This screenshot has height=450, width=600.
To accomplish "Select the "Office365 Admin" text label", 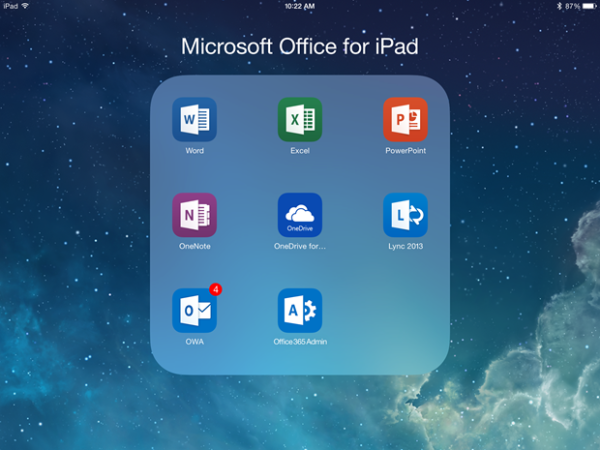I will (x=299, y=342).
